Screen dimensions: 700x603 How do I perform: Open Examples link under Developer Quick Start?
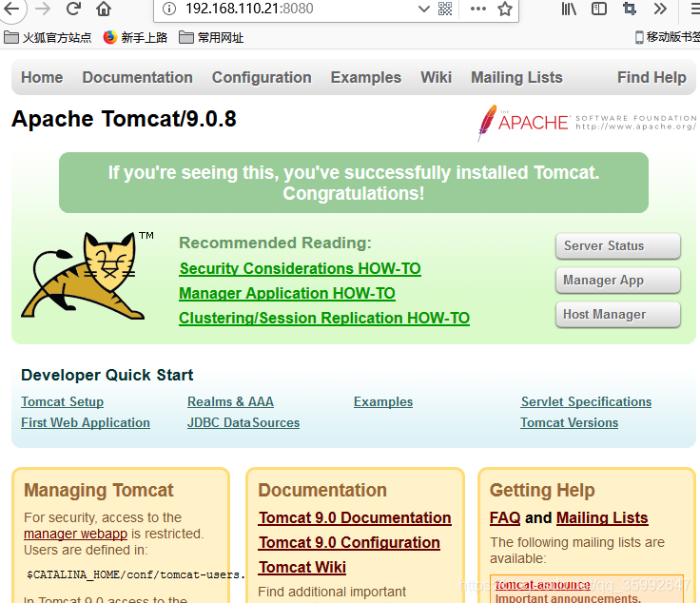(383, 401)
